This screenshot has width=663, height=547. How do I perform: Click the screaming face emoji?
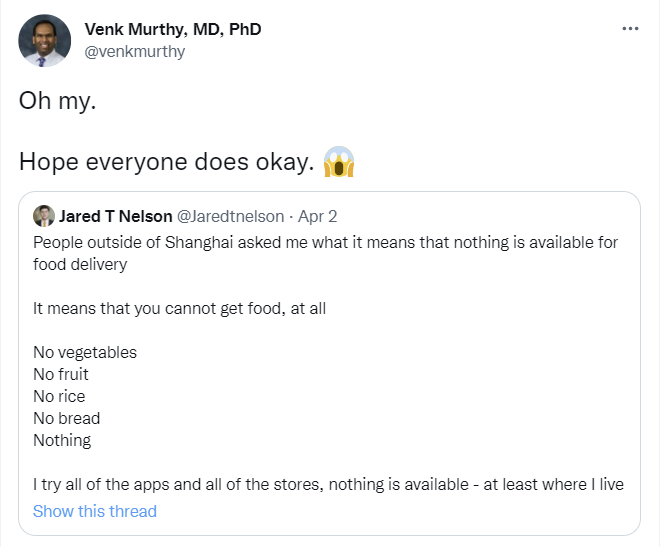[x=340, y=161]
